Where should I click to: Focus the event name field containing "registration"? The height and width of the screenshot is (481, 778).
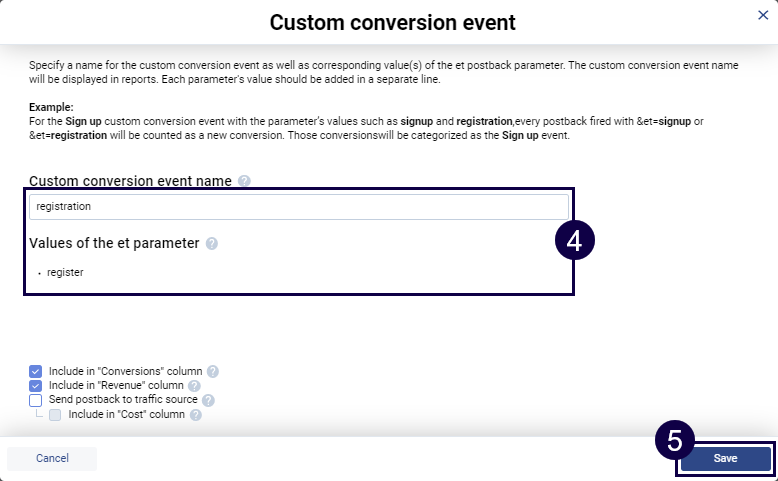tap(298, 206)
